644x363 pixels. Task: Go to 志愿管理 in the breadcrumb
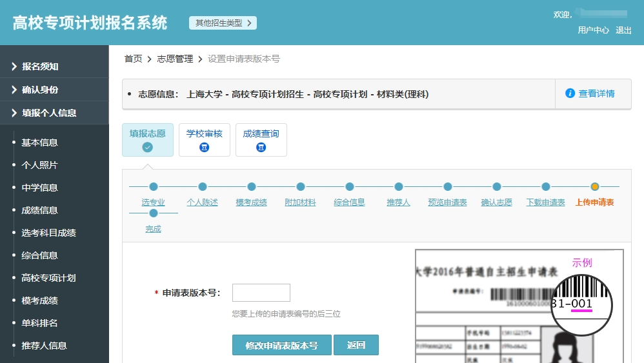click(175, 59)
